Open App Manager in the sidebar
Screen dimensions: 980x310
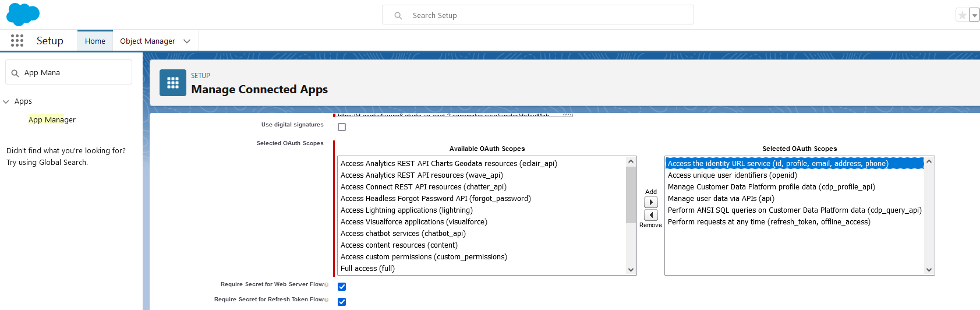[x=52, y=120]
